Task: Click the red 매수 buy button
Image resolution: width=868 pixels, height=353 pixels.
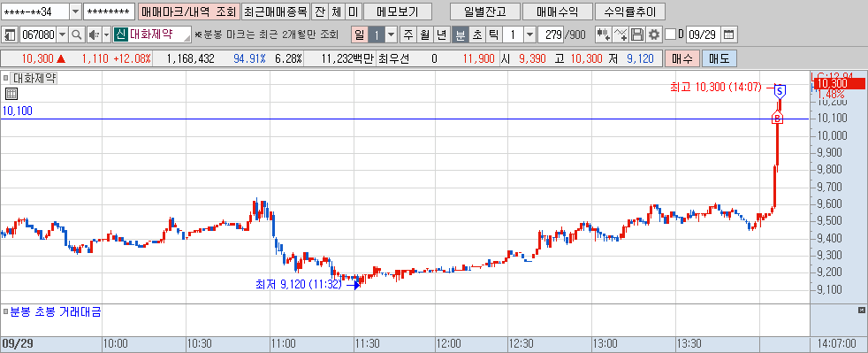Action: (x=682, y=58)
